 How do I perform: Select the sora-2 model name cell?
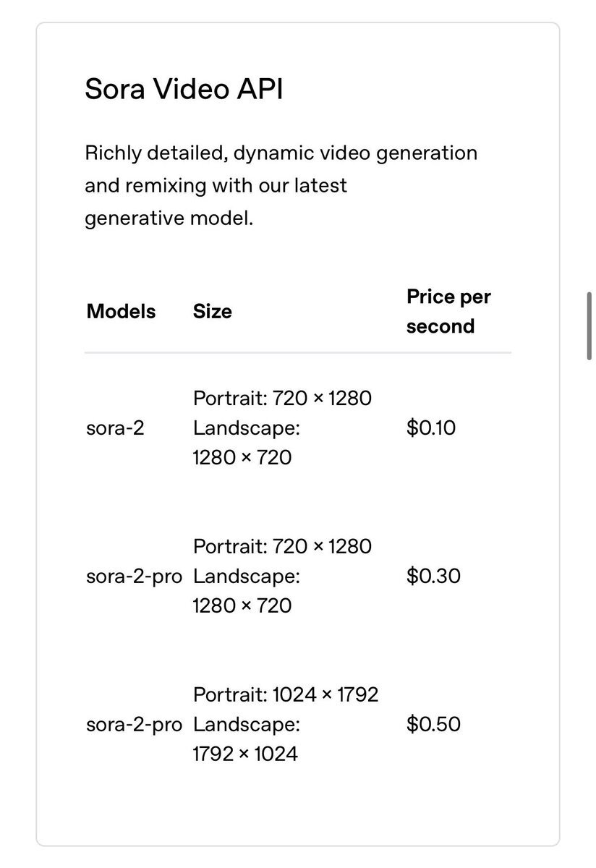(115, 428)
